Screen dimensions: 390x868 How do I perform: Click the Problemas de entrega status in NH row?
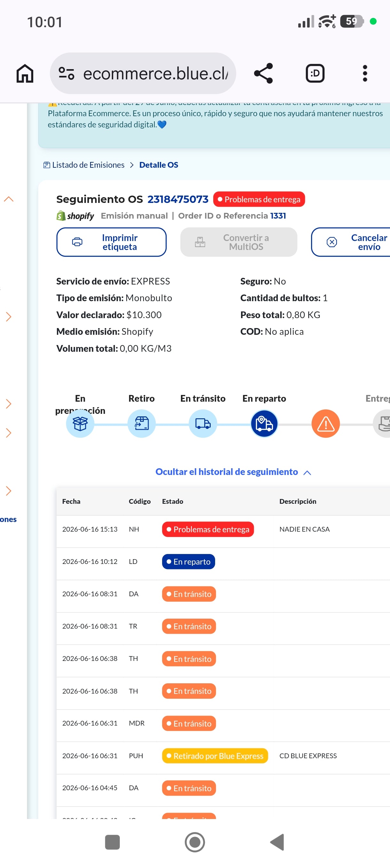(207, 529)
